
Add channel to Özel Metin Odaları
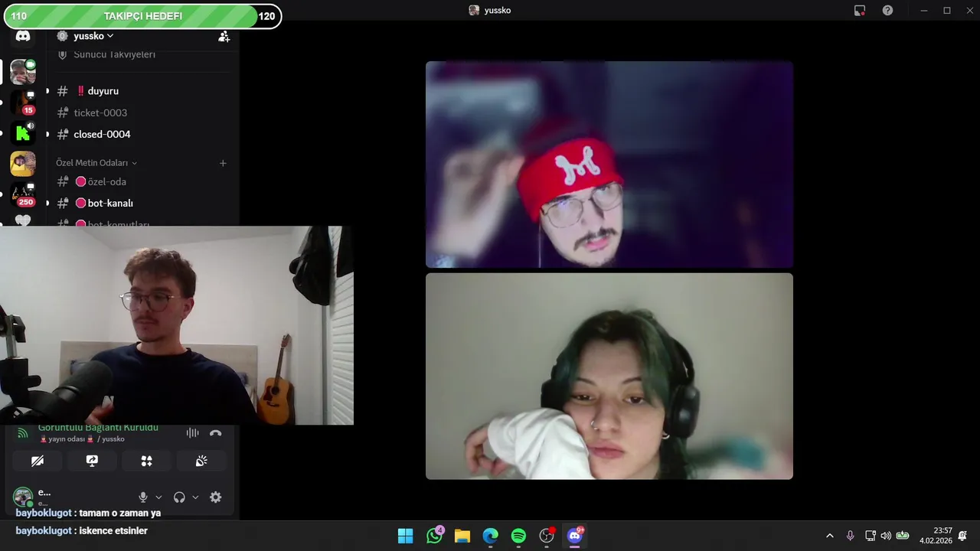point(223,163)
